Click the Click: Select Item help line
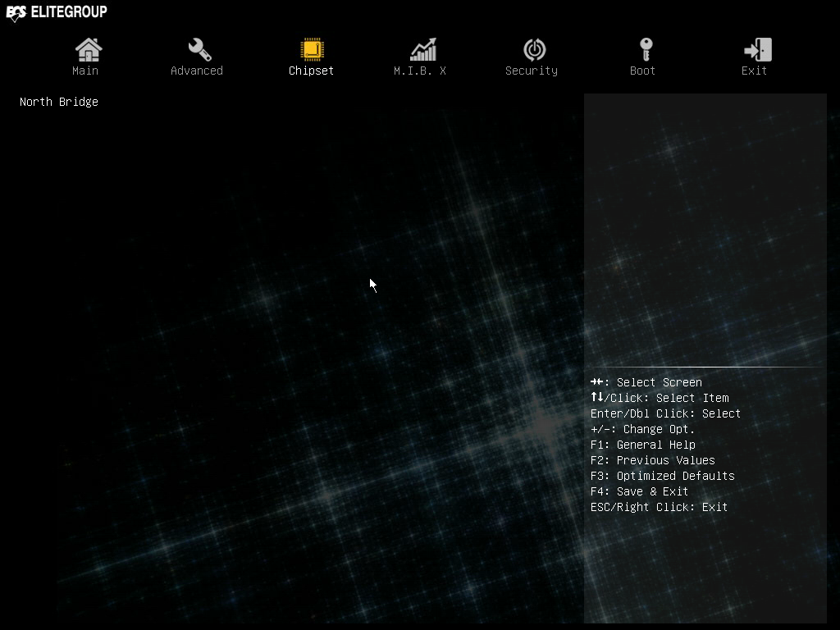 tap(660, 398)
